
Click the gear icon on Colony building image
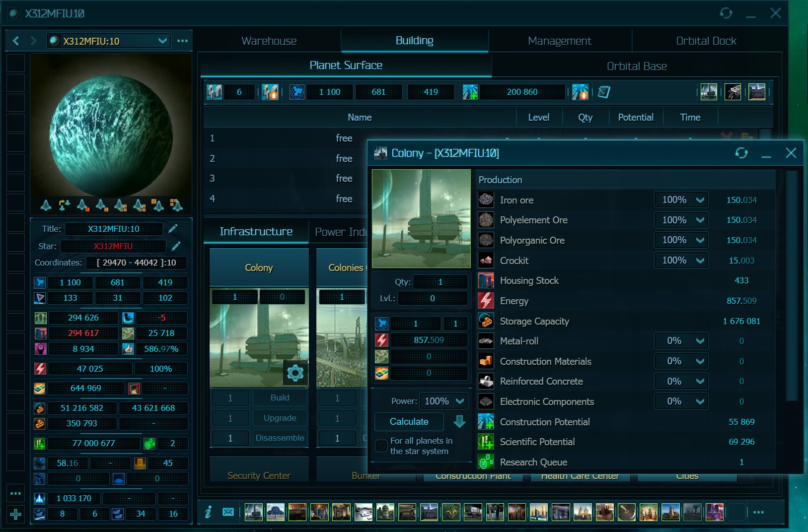click(295, 373)
